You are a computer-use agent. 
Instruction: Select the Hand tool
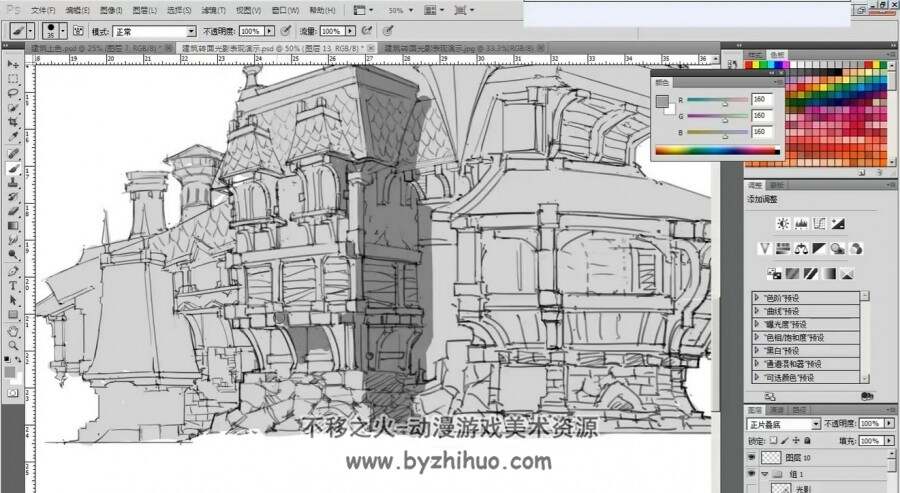13,331
